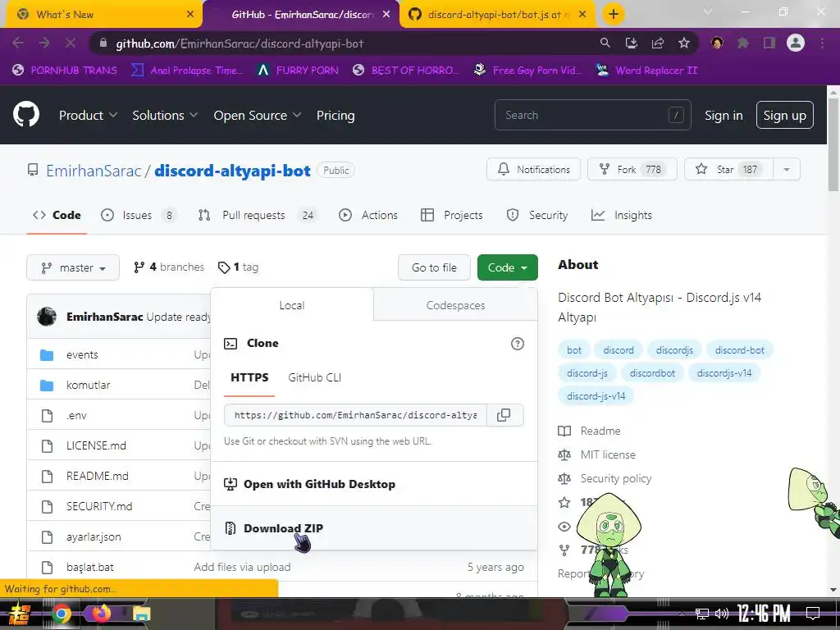
Task: Switch to the Insights tab
Action: [622, 215]
